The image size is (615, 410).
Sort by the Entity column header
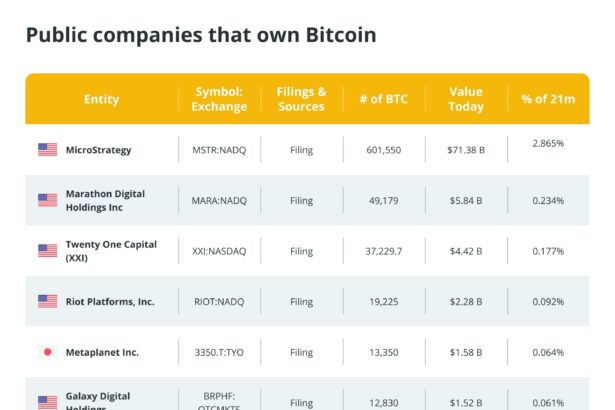(101, 99)
